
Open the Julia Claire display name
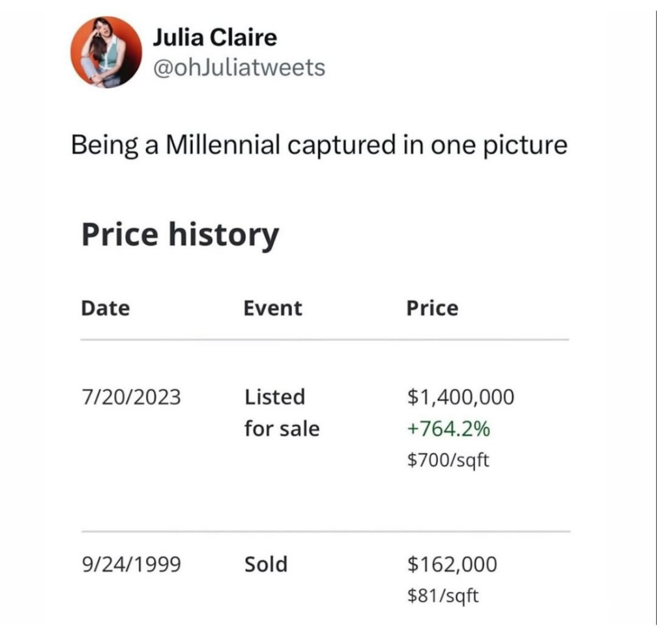[214, 37]
